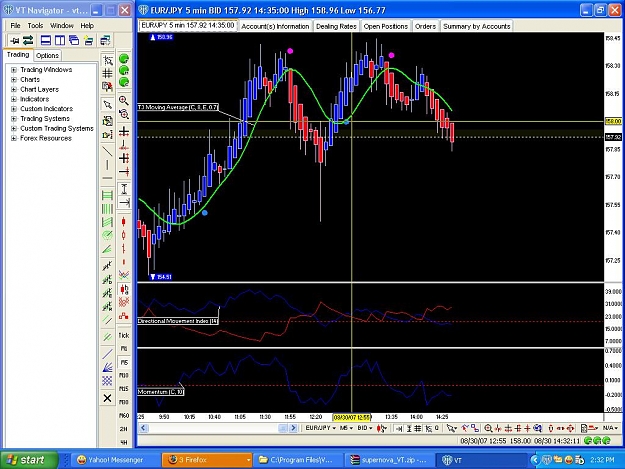Viewport: 625px width, 469px height.
Task: Click the black X delete drawings icon
Action: click(107, 398)
